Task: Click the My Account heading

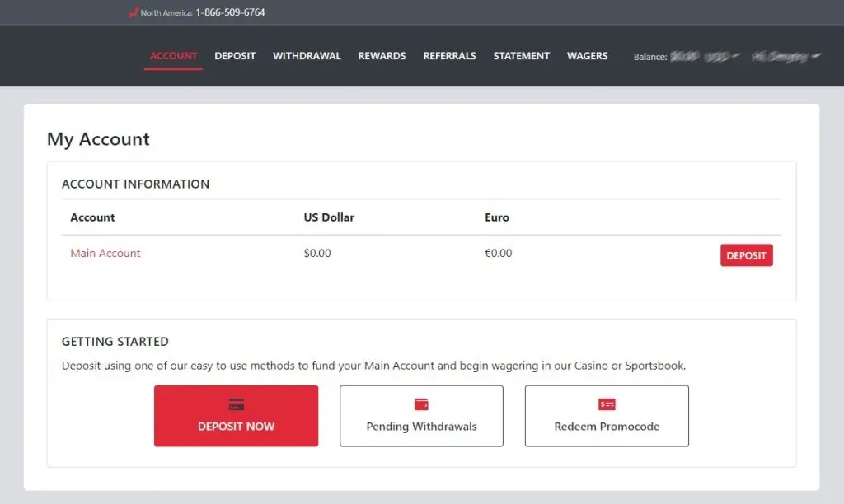Action: (99, 139)
